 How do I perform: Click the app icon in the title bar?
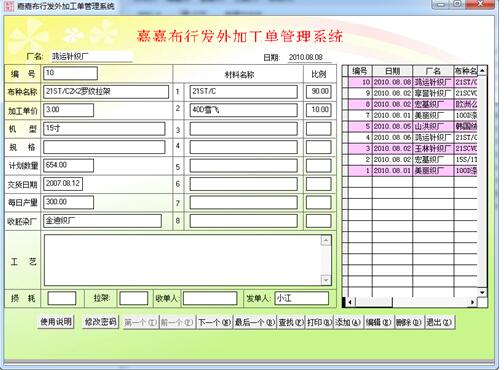tap(9, 6)
